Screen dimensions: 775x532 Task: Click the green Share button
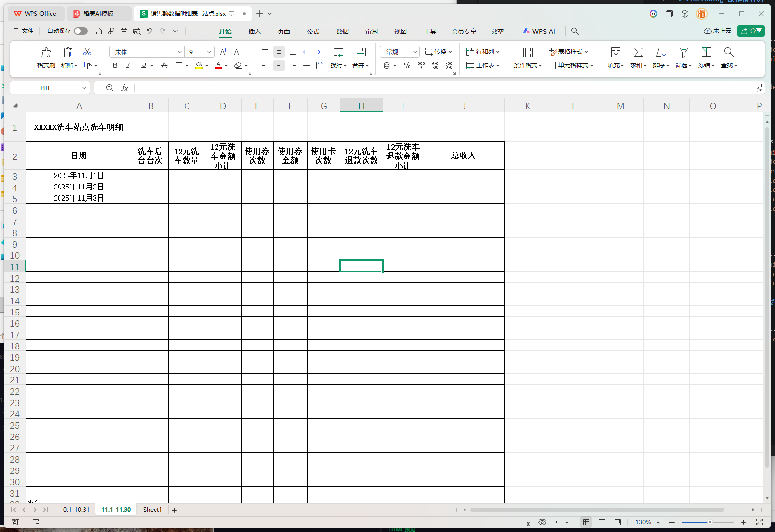750,31
